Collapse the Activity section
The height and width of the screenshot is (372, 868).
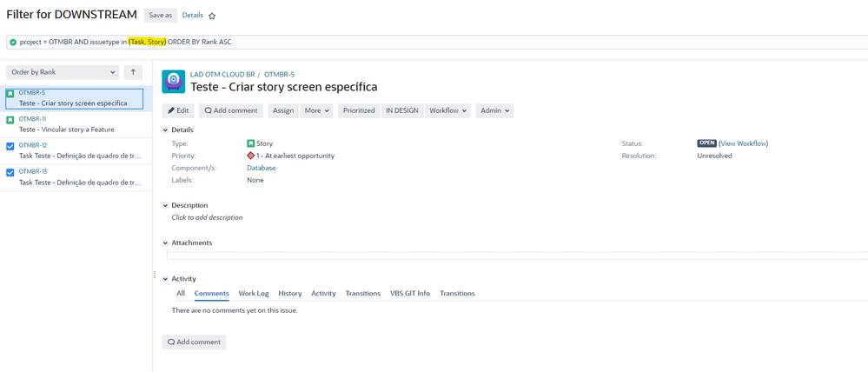click(x=165, y=279)
